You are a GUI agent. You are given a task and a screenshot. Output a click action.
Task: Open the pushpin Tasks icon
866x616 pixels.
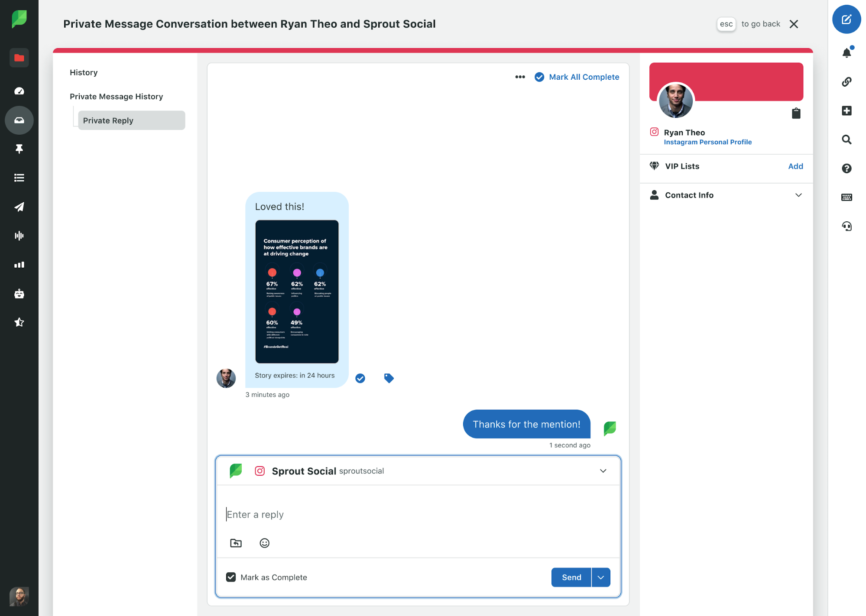point(19,149)
